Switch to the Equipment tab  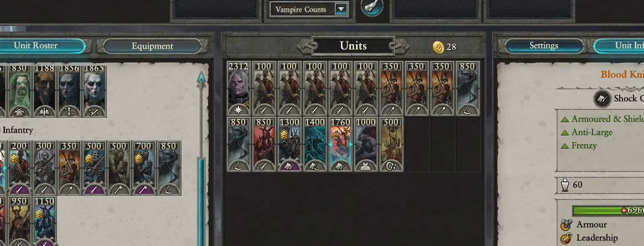[152, 46]
